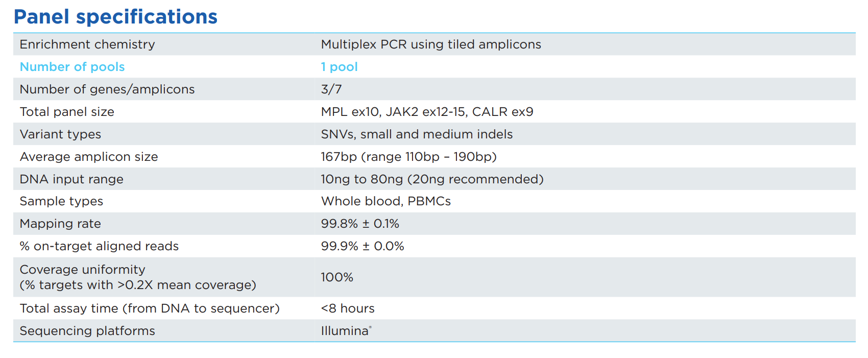Select the 'Number of pools' highlighted label
This screenshot has width=868, height=358.
pyautogui.click(x=72, y=67)
